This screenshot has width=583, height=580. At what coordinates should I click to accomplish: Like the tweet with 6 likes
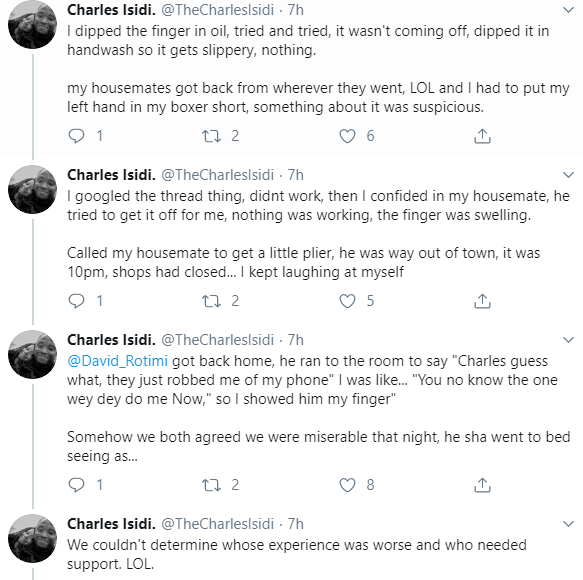[x=347, y=136]
